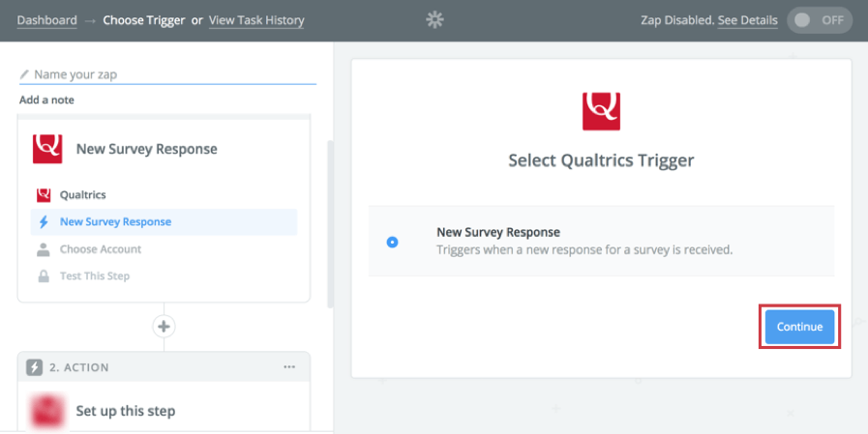Click the See Details link
868x434 pixels.
pyautogui.click(x=747, y=20)
